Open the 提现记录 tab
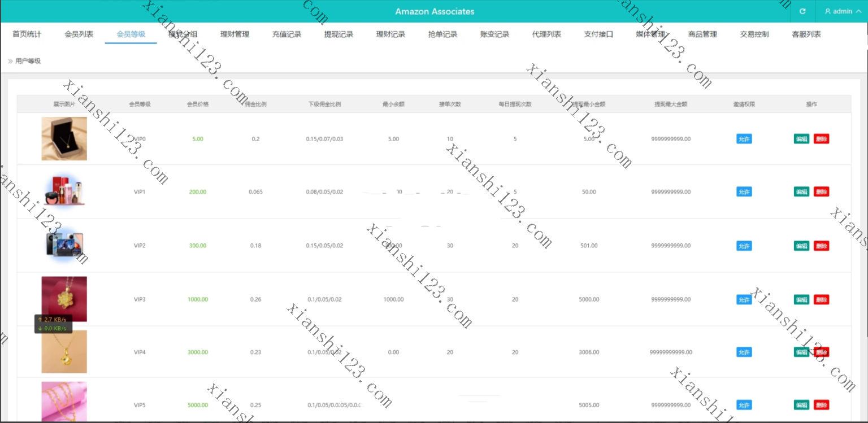Image resolution: width=868 pixels, height=423 pixels. click(339, 34)
